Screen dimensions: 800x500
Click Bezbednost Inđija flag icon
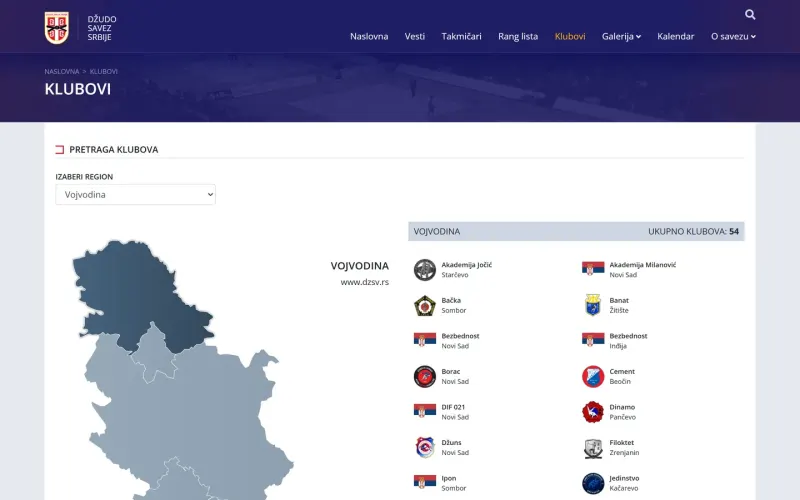click(x=593, y=339)
